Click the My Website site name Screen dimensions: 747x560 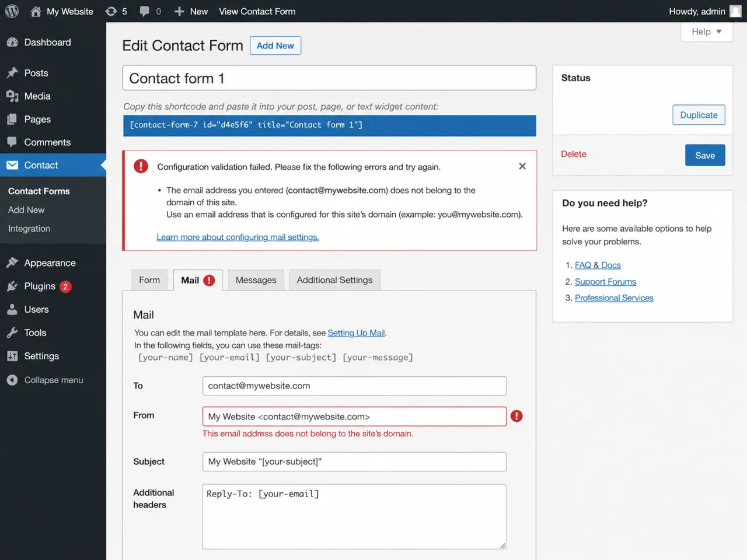point(70,11)
